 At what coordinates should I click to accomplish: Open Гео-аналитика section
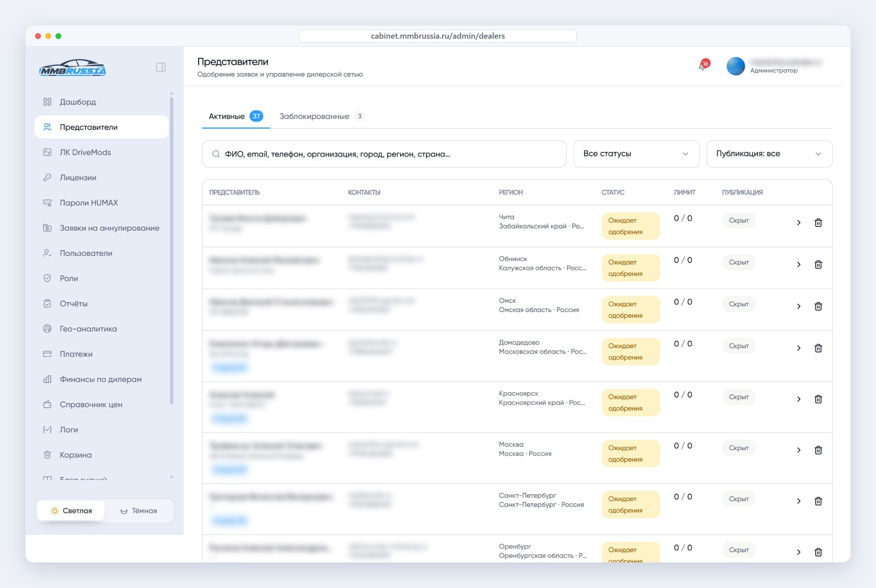pyautogui.click(x=101, y=329)
